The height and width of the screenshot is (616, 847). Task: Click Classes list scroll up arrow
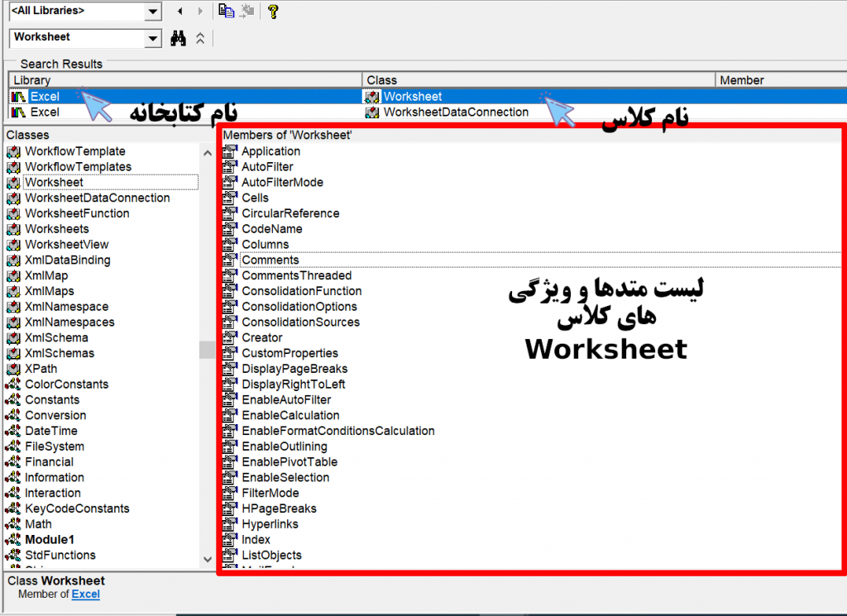pos(208,153)
